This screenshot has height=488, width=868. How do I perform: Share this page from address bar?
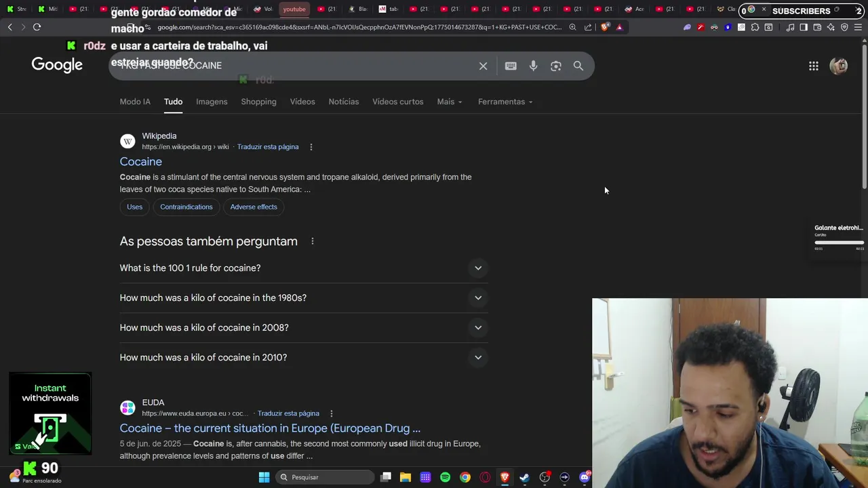pos(588,27)
